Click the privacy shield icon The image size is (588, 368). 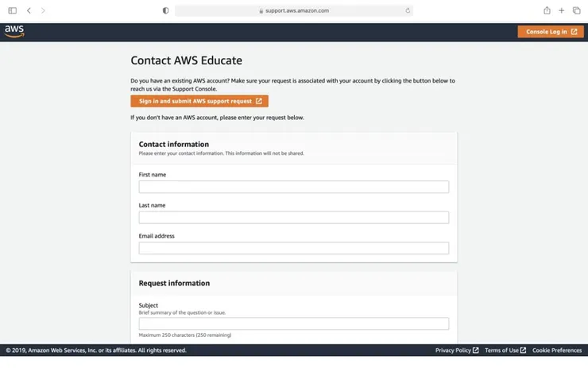[165, 10]
